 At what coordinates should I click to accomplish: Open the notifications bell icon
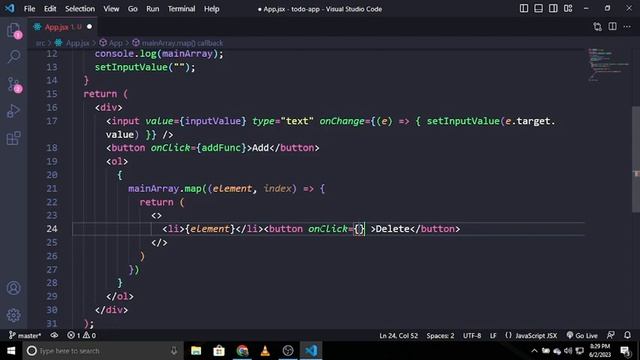coord(627,336)
